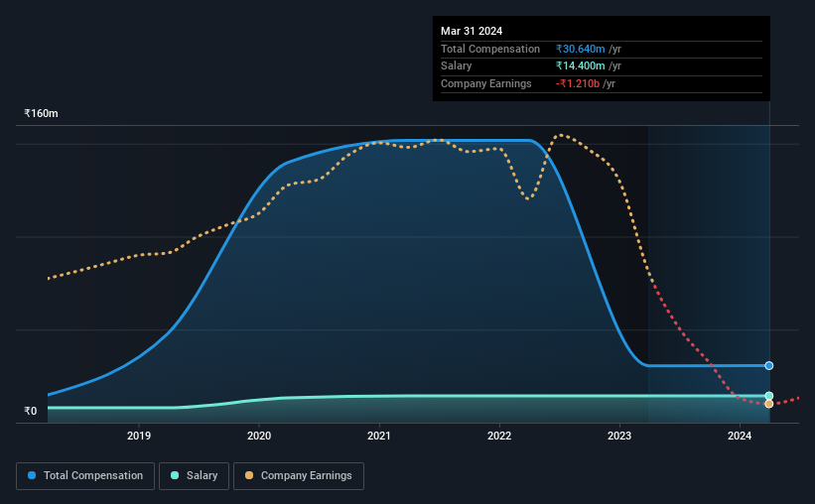Click the 2019 x-axis label
This screenshot has height=504, width=815.
click(139, 436)
